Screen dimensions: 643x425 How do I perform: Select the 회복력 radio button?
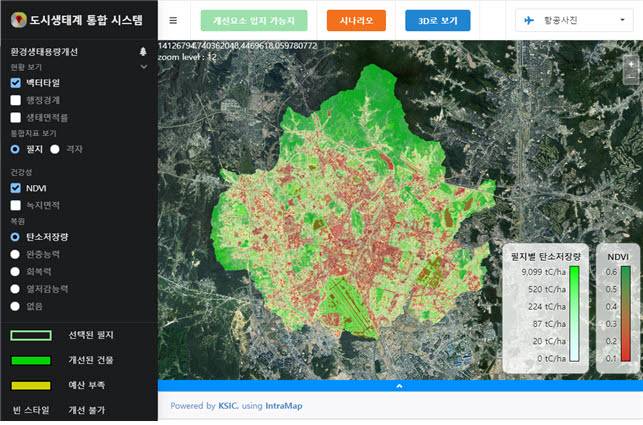click(16, 271)
